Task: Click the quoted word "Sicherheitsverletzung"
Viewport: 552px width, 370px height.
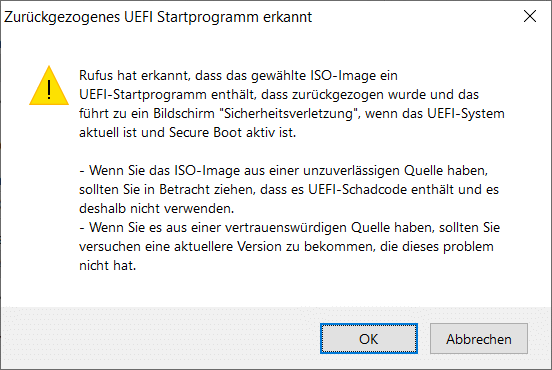Action: click(288, 114)
